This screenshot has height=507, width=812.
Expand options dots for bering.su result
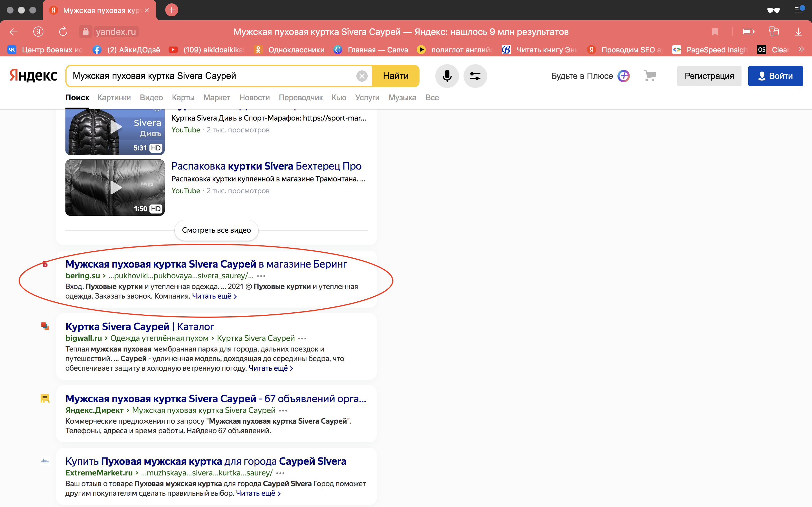coord(261,276)
